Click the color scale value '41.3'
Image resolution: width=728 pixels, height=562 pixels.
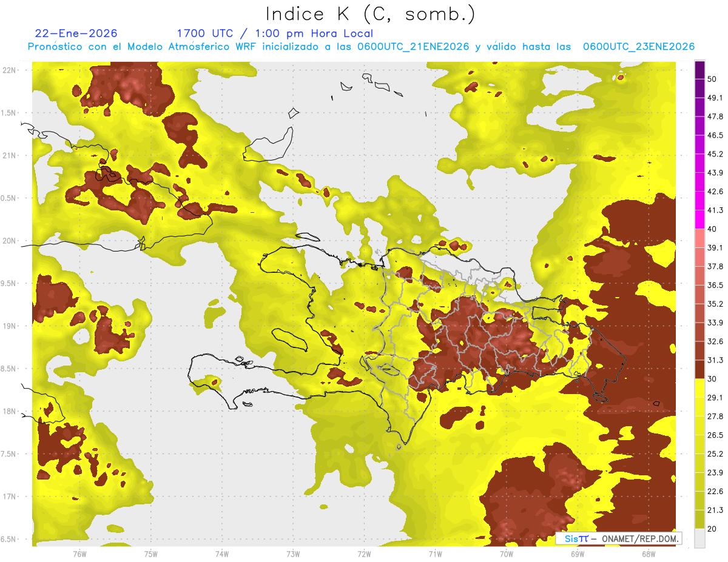tap(716, 210)
